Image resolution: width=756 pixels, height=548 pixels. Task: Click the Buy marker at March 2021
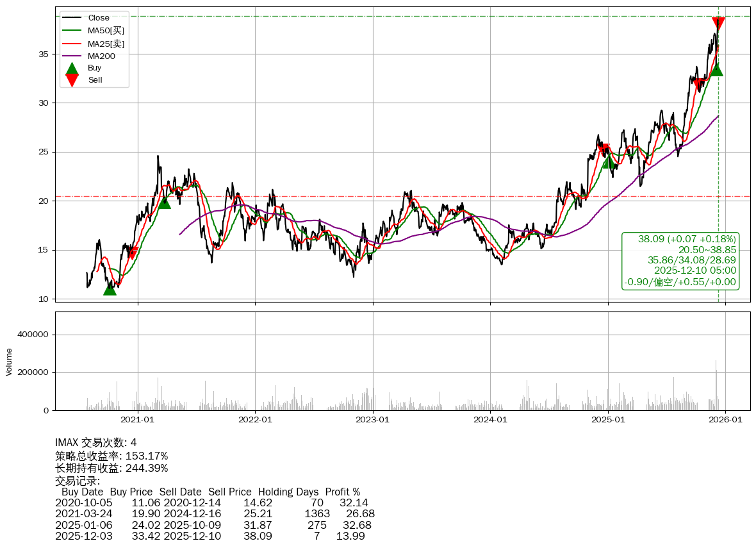coord(165,203)
